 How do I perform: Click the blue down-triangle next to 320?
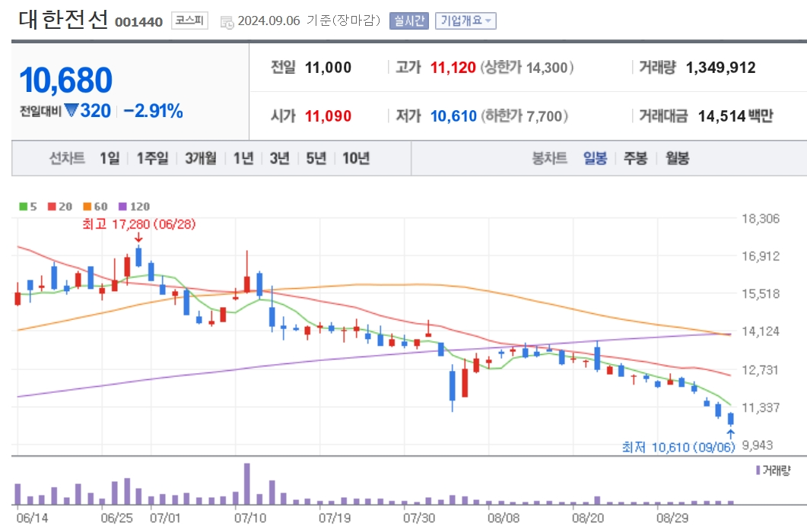point(71,110)
